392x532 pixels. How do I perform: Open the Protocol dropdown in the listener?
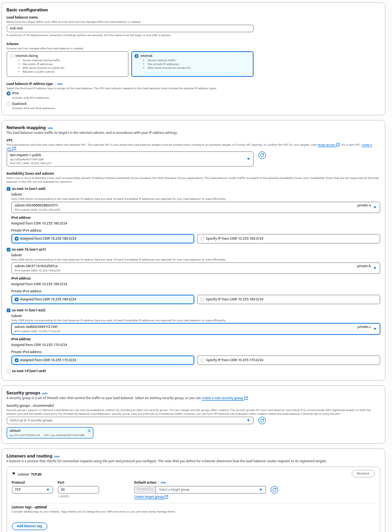(31, 489)
